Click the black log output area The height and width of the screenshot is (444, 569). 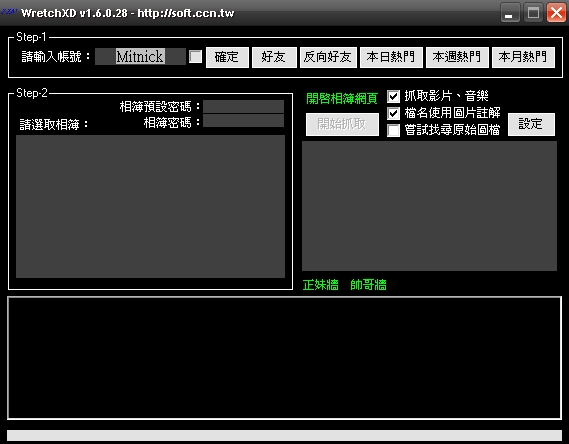click(x=284, y=358)
